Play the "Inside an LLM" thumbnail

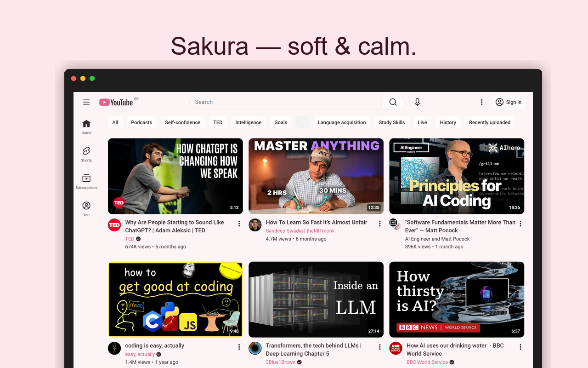pyautogui.click(x=316, y=299)
